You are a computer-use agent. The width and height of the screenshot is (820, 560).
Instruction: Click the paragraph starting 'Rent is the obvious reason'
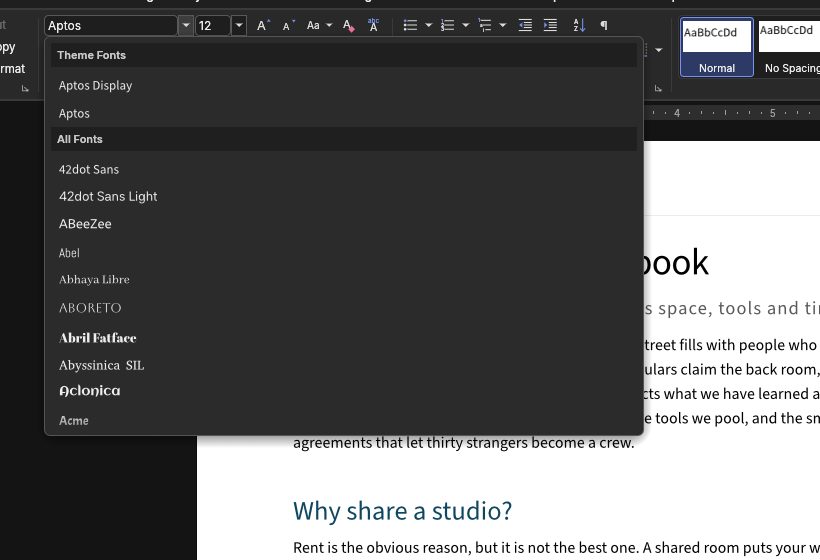(x=556, y=548)
